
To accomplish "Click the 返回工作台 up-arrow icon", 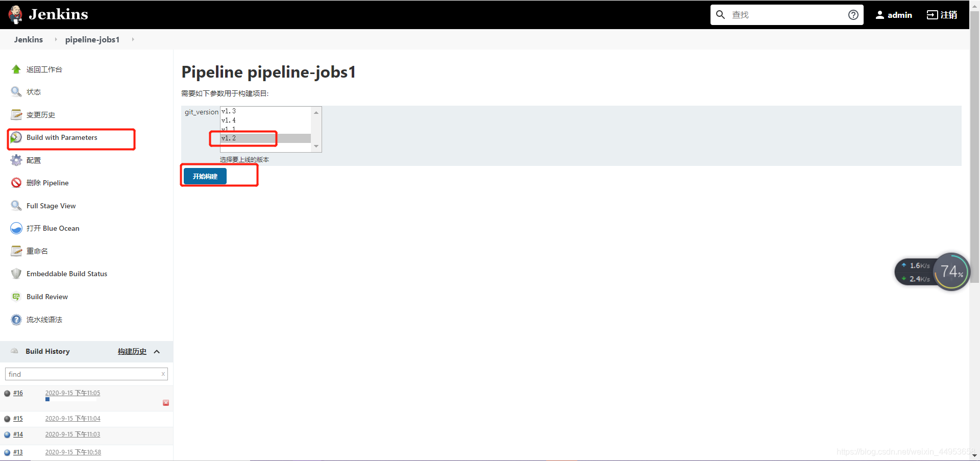I will click(x=16, y=69).
